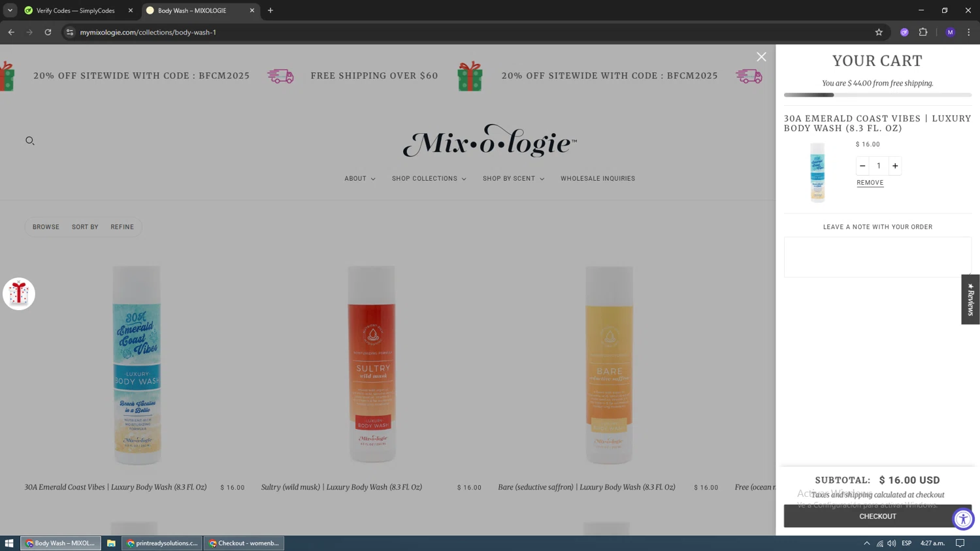Image resolution: width=980 pixels, height=551 pixels.
Task: Open Bare seductive saffron product image
Action: [x=609, y=365]
